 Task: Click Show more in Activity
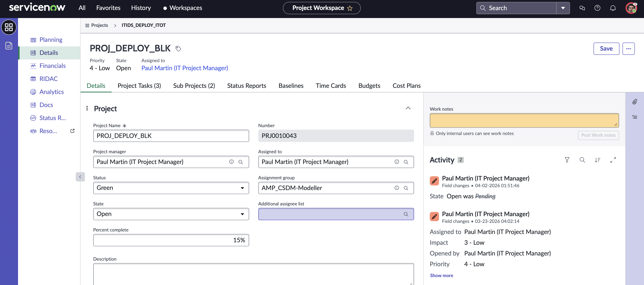pos(441,275)
